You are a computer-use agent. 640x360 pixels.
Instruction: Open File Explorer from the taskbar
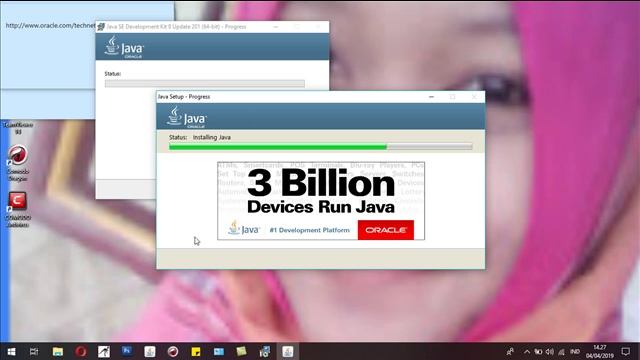58,351
